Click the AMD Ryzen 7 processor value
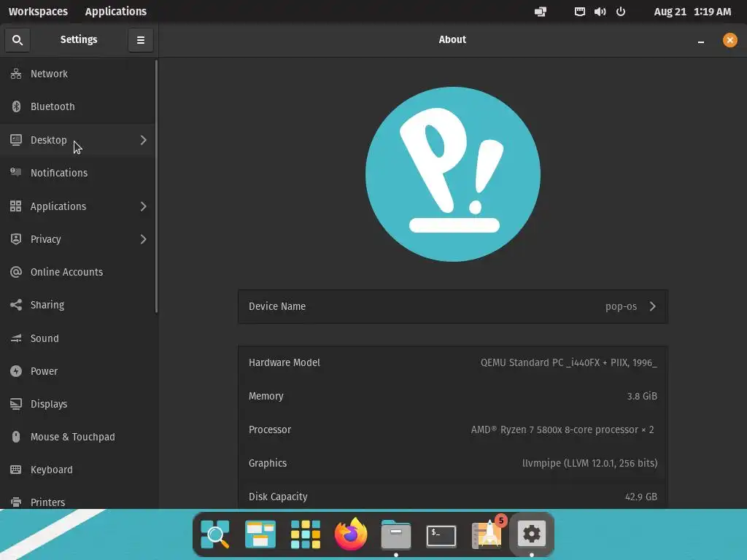 point(562,429)
